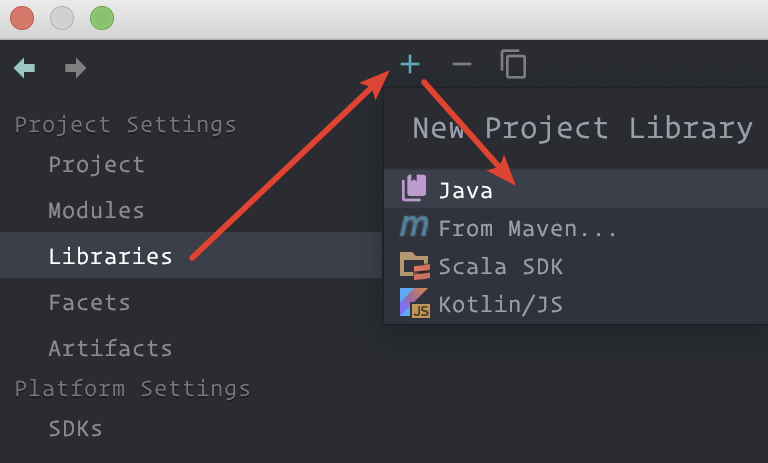Click the copy library icon
The width and height of the screenshot is (768, 463).
[x=513, y=65]
